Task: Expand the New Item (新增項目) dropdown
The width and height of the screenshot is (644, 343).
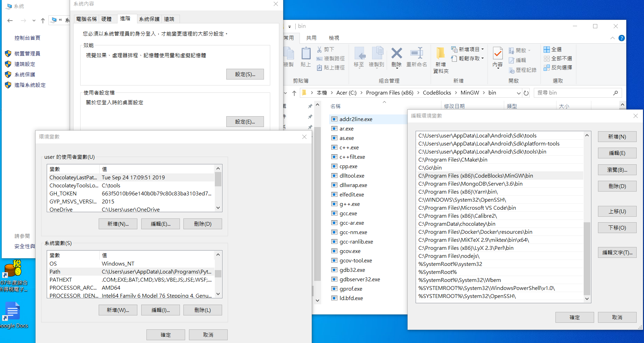Action: tap(482, 50)
